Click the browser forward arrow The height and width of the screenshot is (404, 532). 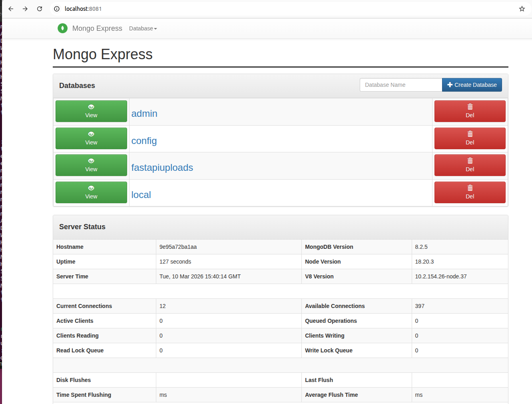tap(25, 9)
